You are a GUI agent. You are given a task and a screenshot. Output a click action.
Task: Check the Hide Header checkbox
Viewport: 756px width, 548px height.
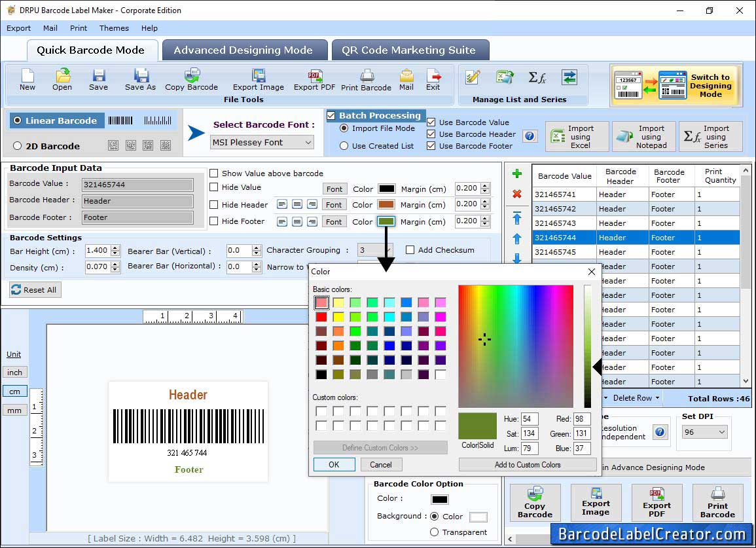coord(213,204)
